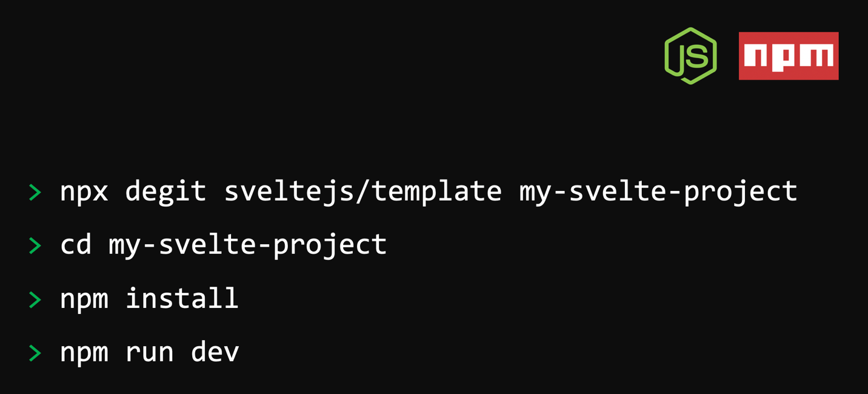Click the red npm logo
The image size is (868, 394).
click(x=789, y=56)
